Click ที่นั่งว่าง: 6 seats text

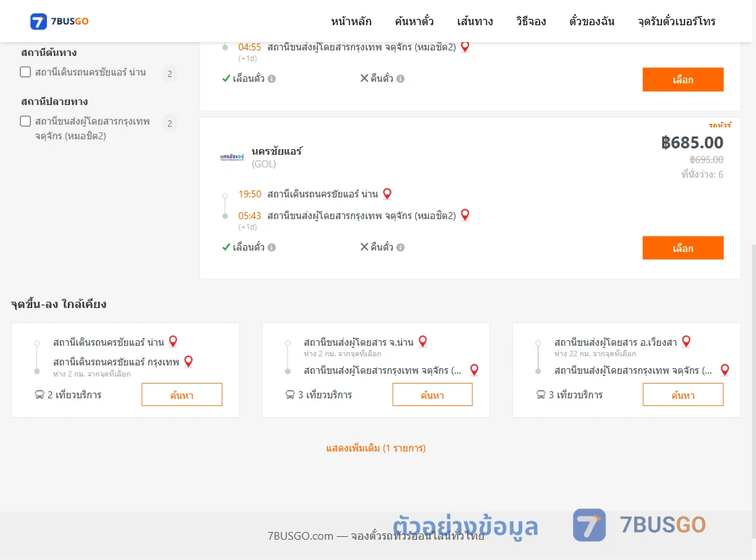click(702, 174)
